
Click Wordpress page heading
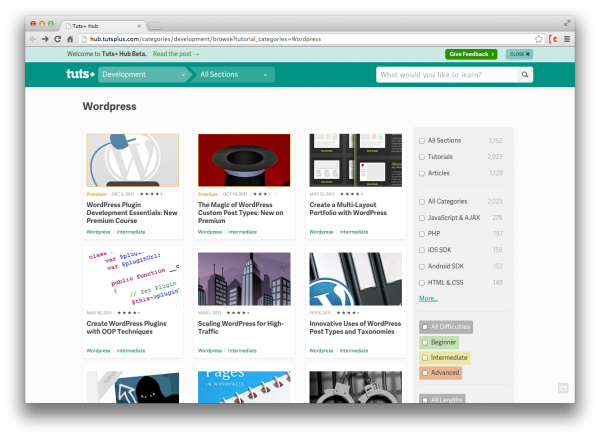click(x=109, y=106)
